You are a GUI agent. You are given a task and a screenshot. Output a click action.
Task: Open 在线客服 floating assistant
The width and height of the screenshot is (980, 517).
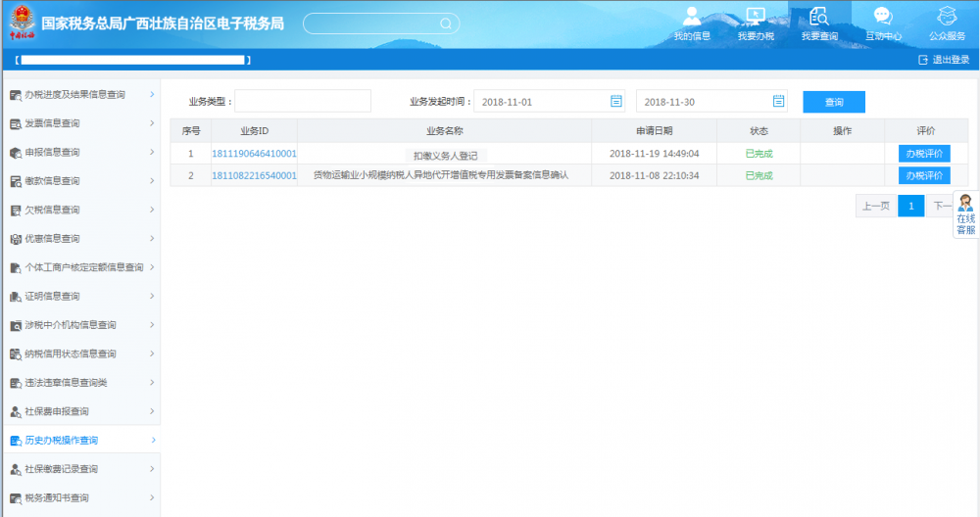(x=965, y=214)
